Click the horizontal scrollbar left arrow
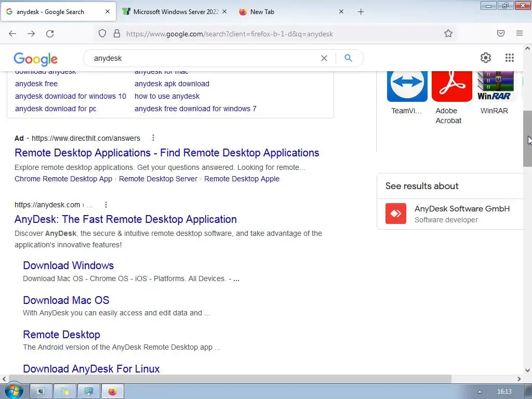The width and height of the screenshot is (532, 399). [x=4, y=379]
